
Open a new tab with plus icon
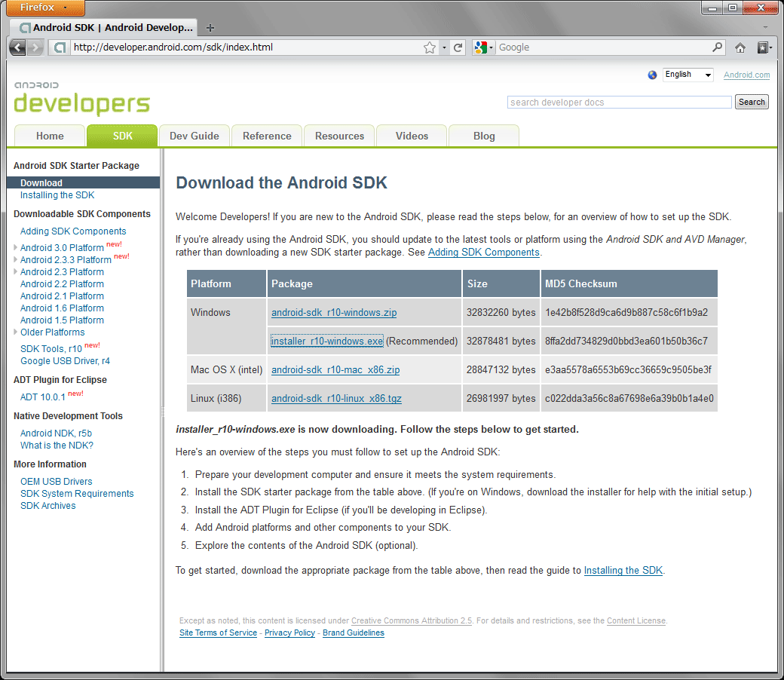[210, 28]
